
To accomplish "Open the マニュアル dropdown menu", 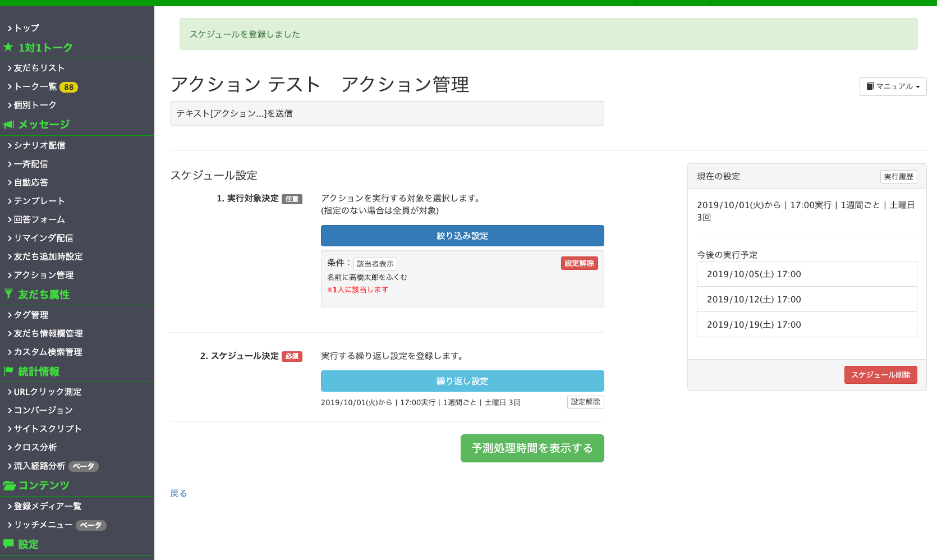I will click(893, 86).
